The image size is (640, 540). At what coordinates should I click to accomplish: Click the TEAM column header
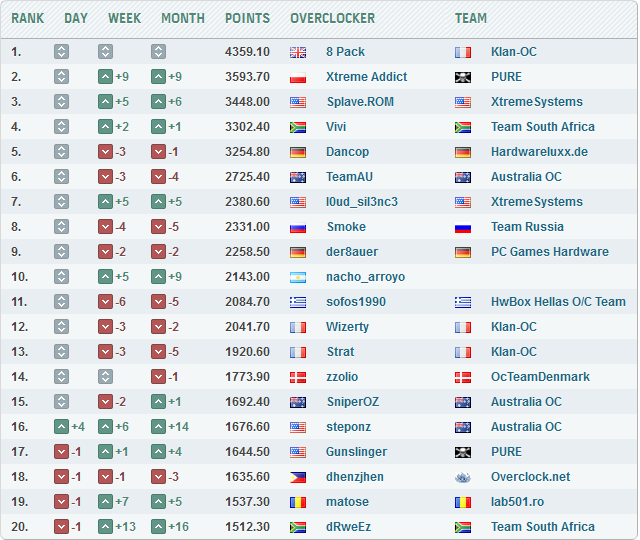pyautogui.click(x=471, y=18)
